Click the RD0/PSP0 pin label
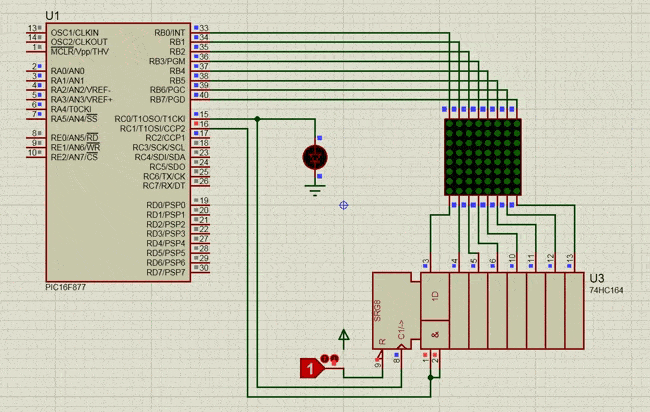Screen dimensions: 650x412 tap(166, 205)
